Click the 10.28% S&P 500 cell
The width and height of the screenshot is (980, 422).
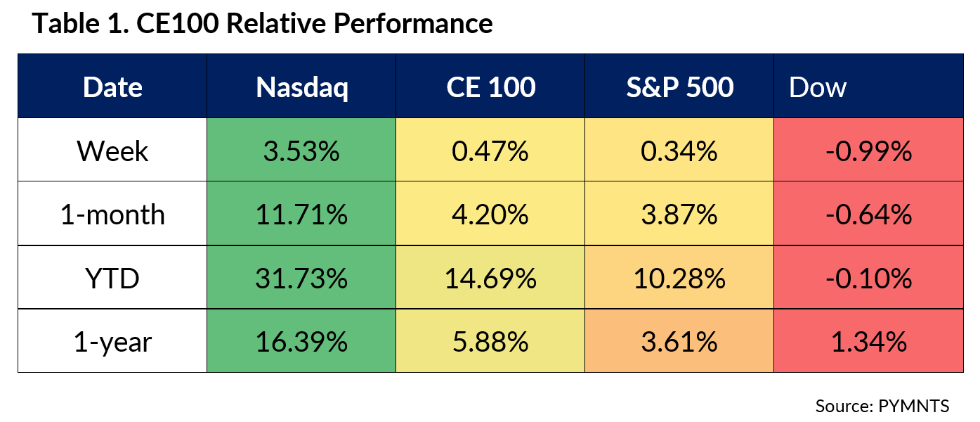pyautogui.click(x=679, y=278)
